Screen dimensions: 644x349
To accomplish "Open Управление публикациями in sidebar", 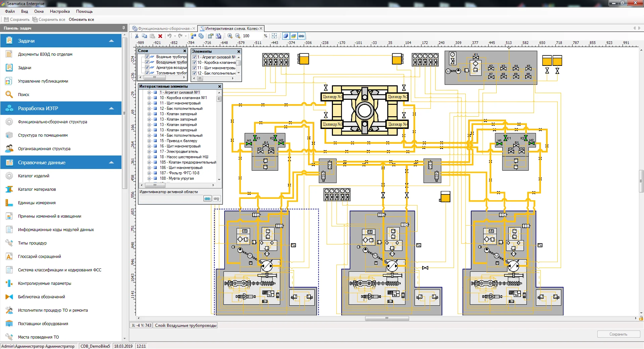I will point(43,81).
